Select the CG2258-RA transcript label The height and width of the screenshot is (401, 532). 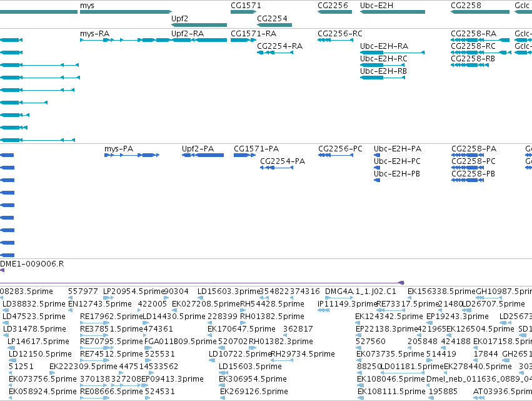click(474, 34)
